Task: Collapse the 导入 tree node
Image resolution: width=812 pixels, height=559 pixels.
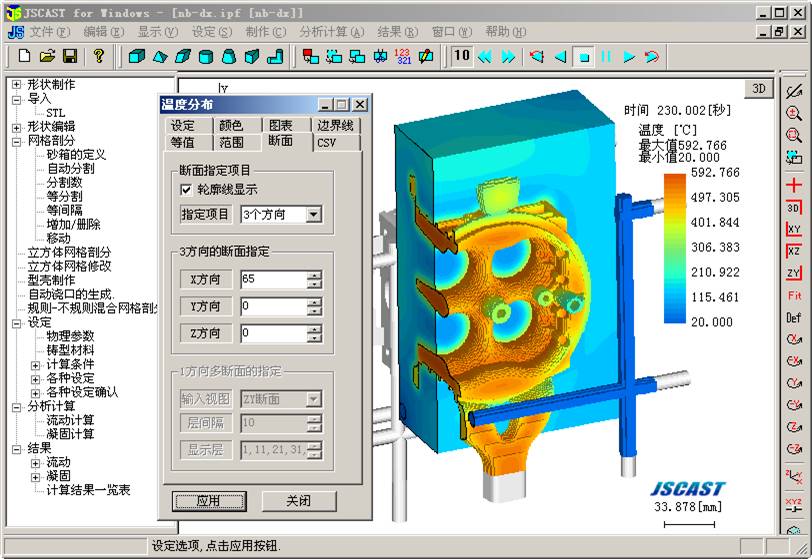Action: [17, 99]
